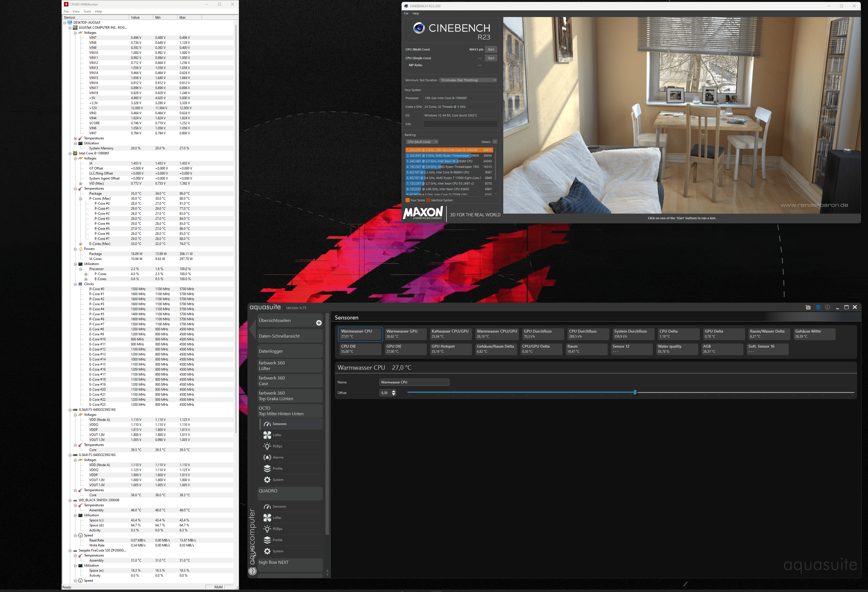Start the CPU (Single Core) test
The width and height of the screenshot is (868, 592).
(491, 58)
